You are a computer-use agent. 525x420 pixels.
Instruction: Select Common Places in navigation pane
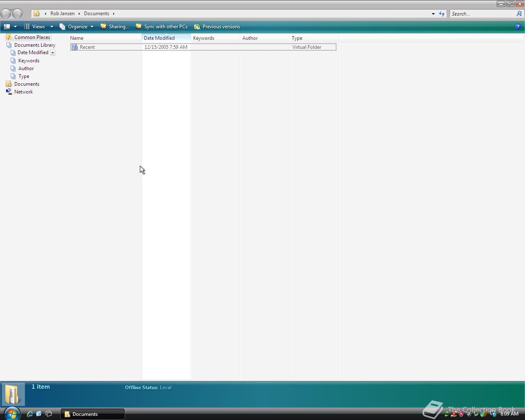(32, 37)
